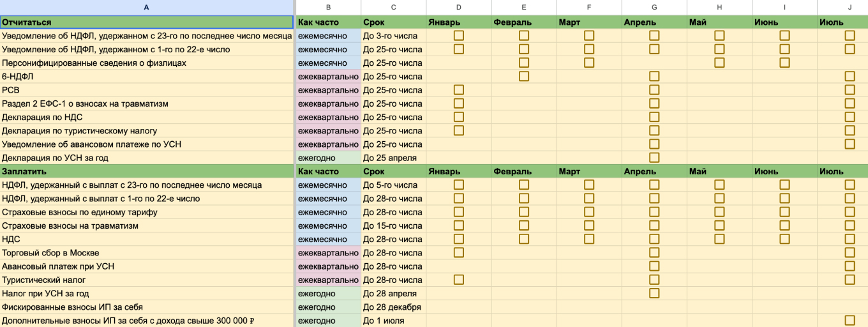This screenshot has width=868, height=327.
Task: Click 'ежегодно' cell for Фиксированные взносы ИП
Action: pyautogui.click(x=328, y=307)
